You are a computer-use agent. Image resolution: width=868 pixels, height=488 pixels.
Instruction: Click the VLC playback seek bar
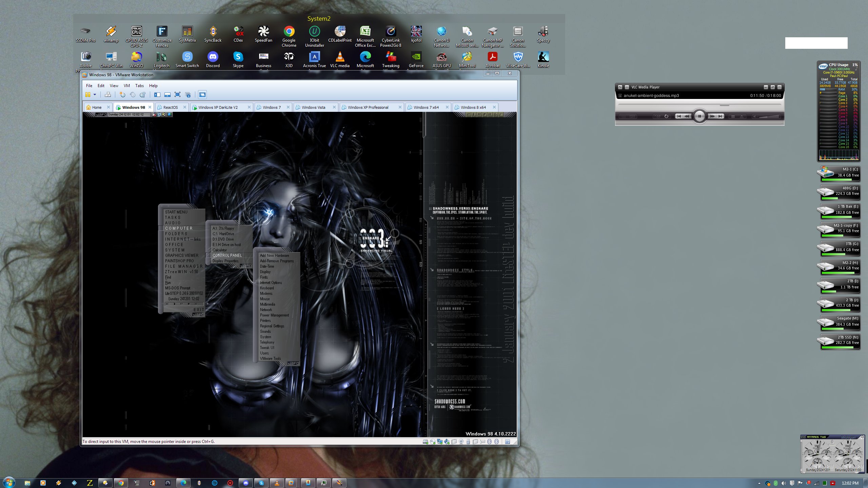pos(699,105)
